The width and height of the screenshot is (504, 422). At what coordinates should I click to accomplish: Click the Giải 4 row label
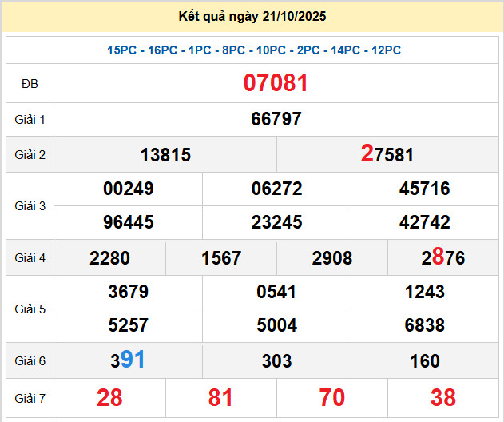30,257
